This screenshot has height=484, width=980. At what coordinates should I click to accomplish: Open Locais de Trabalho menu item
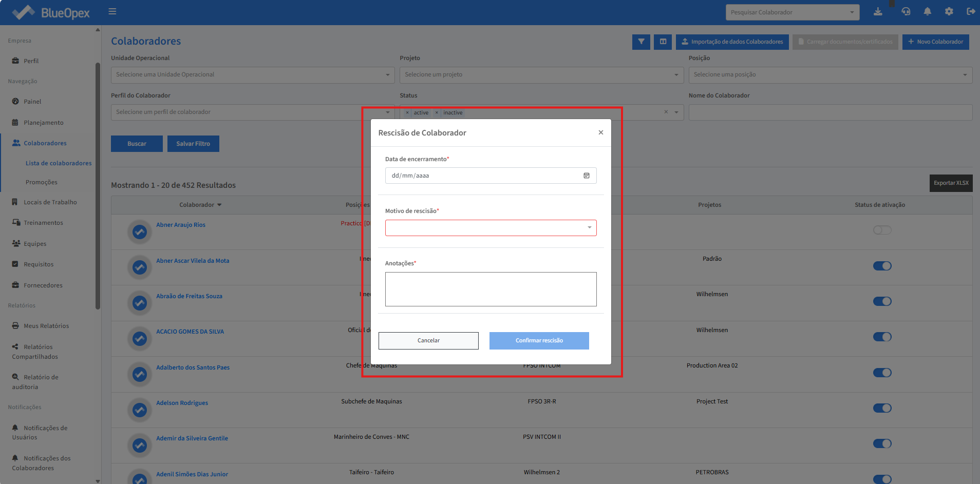(50, 202)
